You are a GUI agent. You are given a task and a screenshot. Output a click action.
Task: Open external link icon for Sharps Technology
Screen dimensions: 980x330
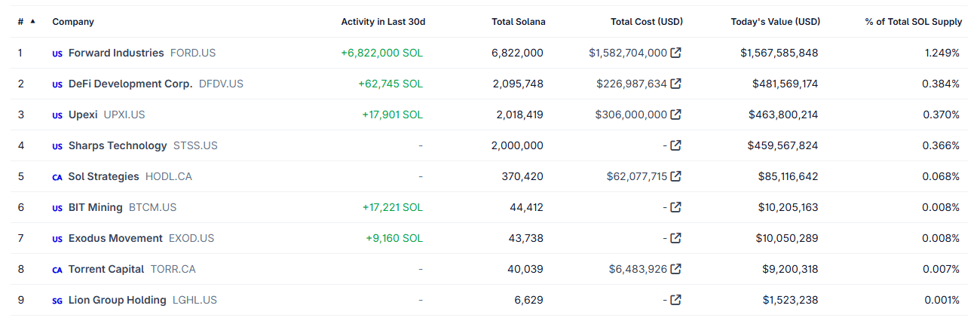(x=676, y=145)
